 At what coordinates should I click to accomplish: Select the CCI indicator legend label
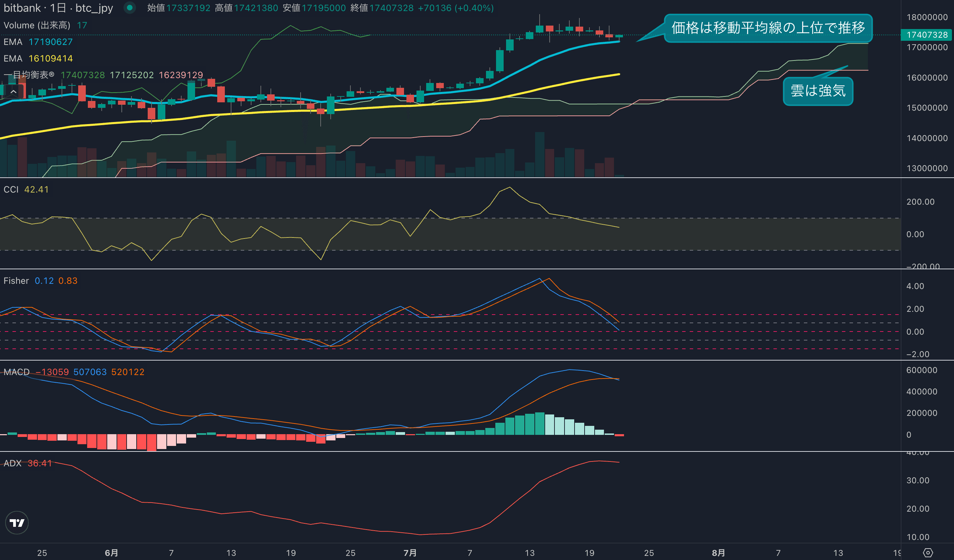point(11,189)
